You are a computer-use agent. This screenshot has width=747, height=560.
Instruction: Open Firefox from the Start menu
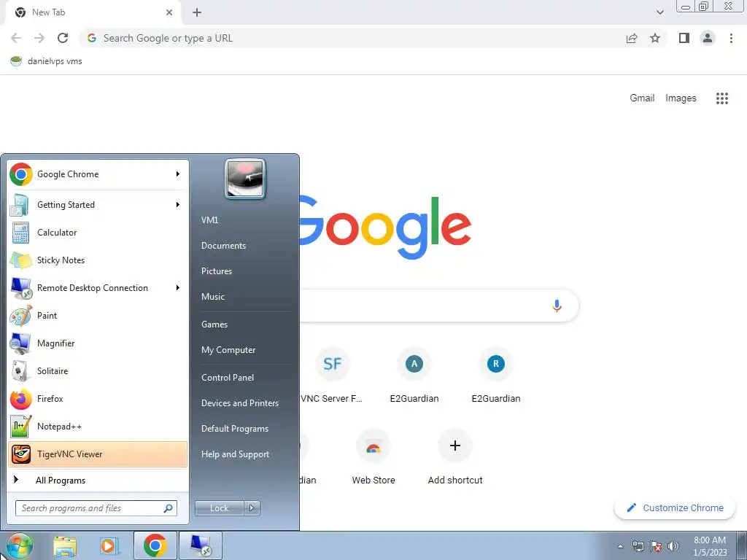[98, 399]
